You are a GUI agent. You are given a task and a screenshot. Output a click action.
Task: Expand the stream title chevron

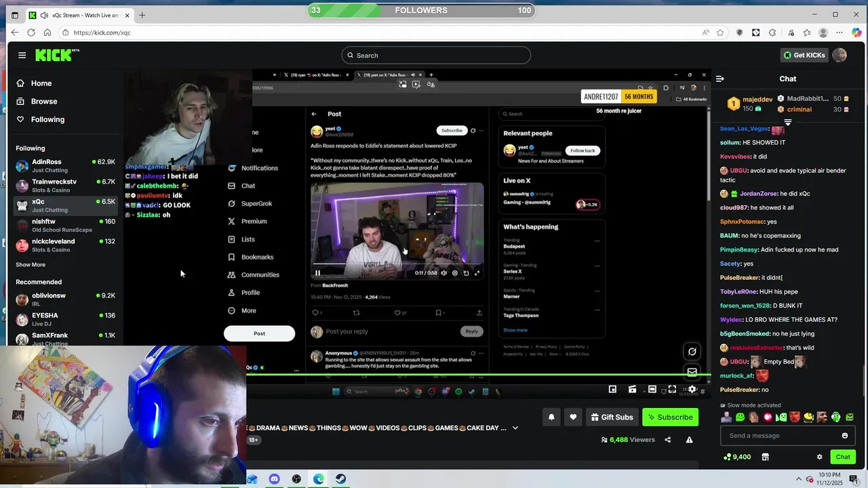pos(515,428)
